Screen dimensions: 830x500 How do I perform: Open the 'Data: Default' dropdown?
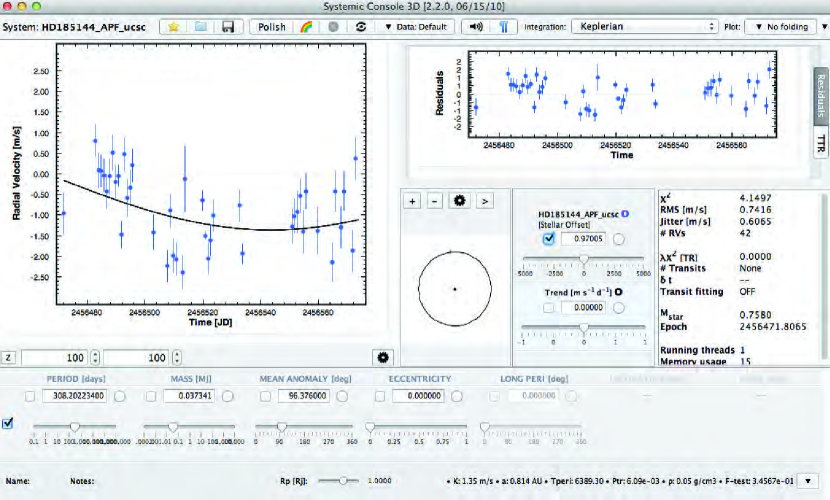415,27
